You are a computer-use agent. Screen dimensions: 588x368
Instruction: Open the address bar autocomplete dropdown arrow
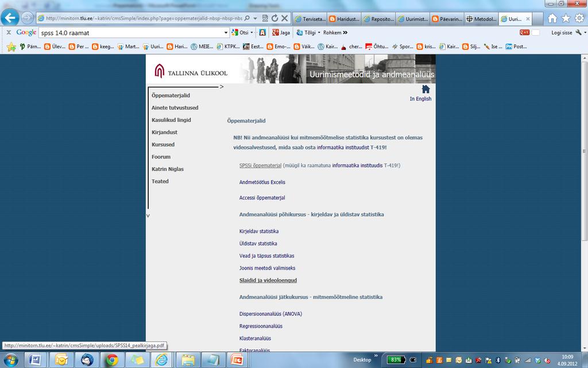point(255,18)
